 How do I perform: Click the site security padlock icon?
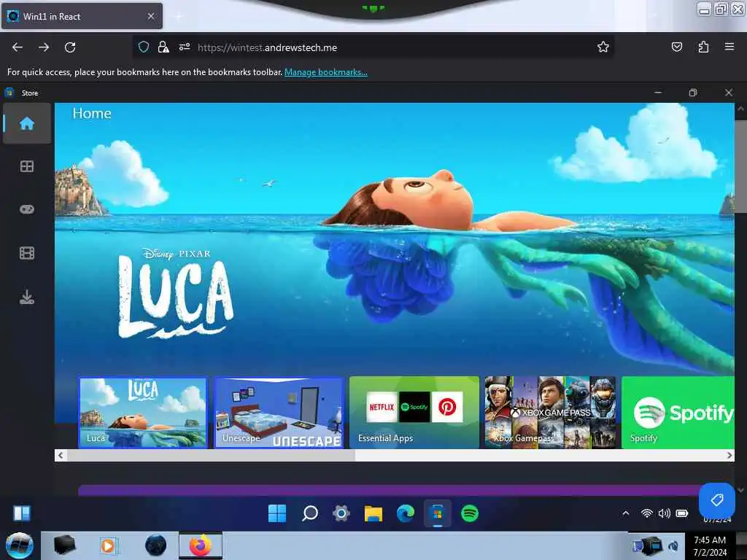pyautogui.click(x=163, y=47)
